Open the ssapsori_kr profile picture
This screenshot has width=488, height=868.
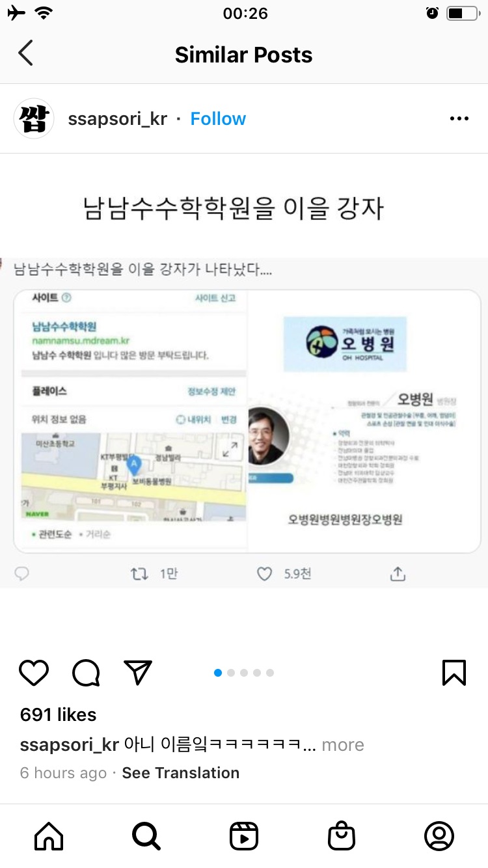coord(34,118)
